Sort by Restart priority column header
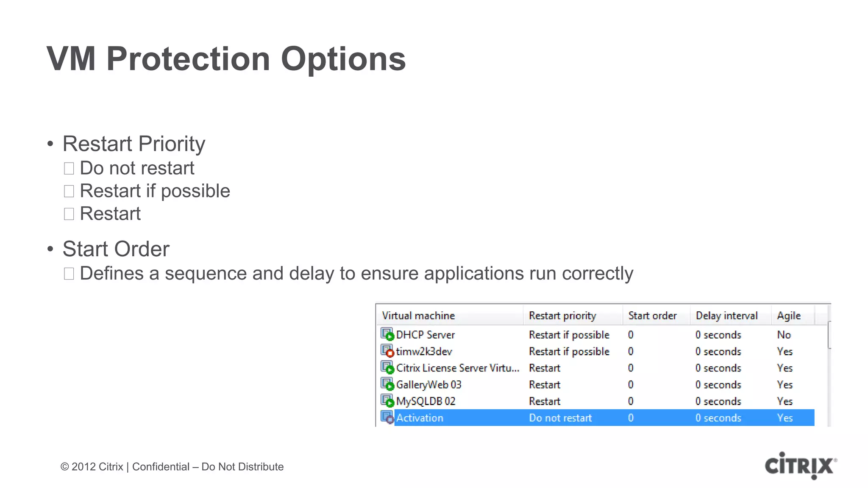 pyautogui.click(x=573, y=316)
